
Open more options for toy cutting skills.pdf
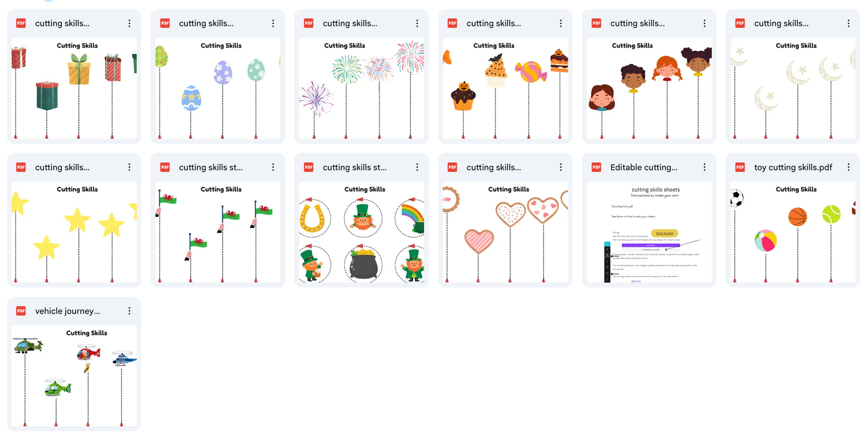[848, 167]
